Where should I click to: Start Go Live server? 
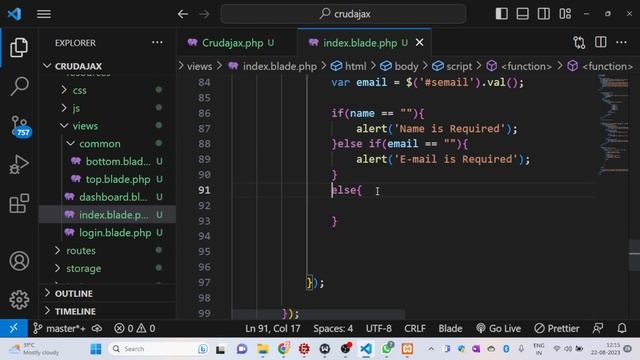(498, 329)
